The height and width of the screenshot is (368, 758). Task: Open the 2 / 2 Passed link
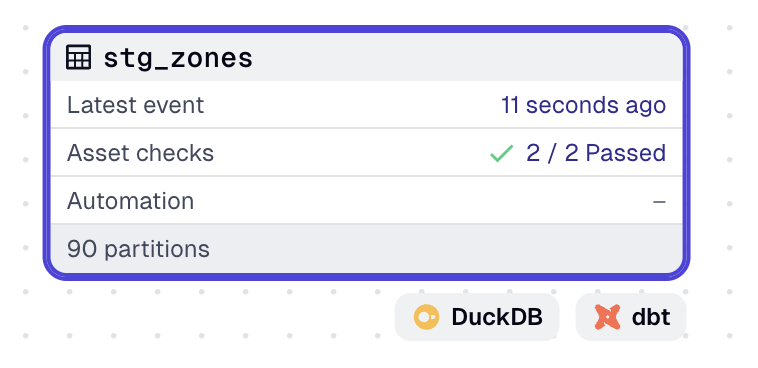(x=596, y=153)
